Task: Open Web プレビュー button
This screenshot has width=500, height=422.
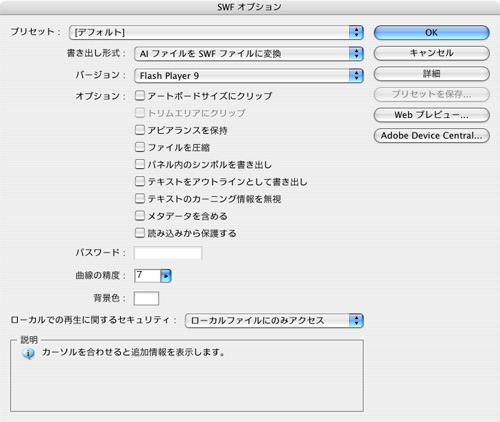Action: pos(432,115)
